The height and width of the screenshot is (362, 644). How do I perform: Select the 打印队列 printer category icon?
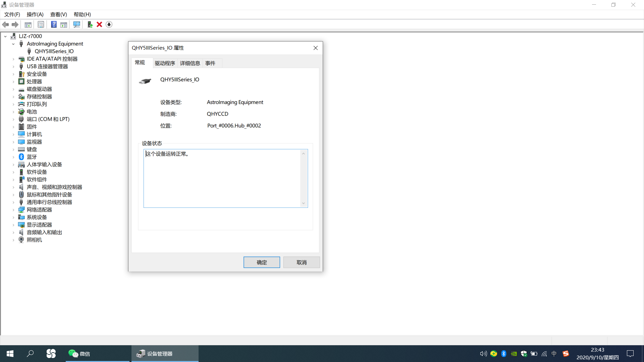(x=21, y=104)
